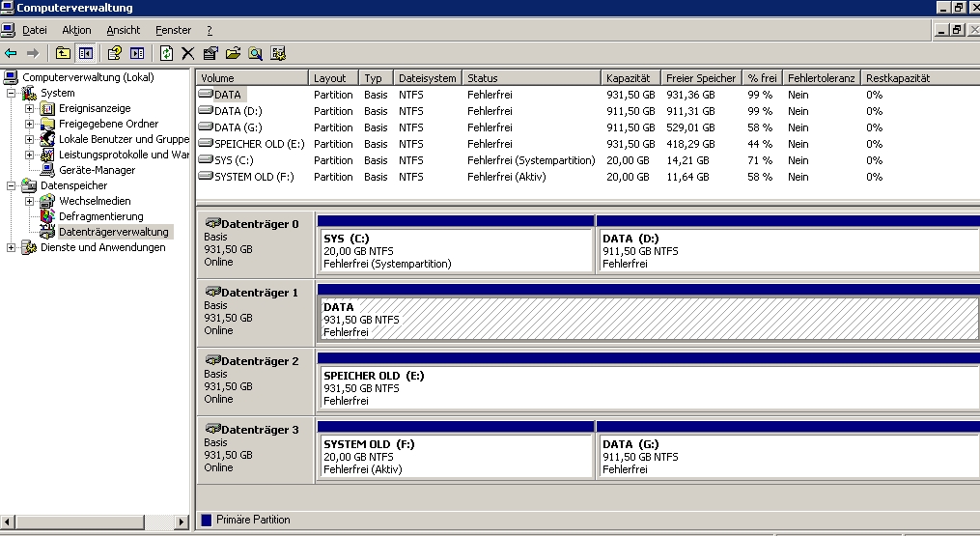980x536 pixels.
Task: Click the Forward arrow toolbar button
Action: tap(33, 53)
